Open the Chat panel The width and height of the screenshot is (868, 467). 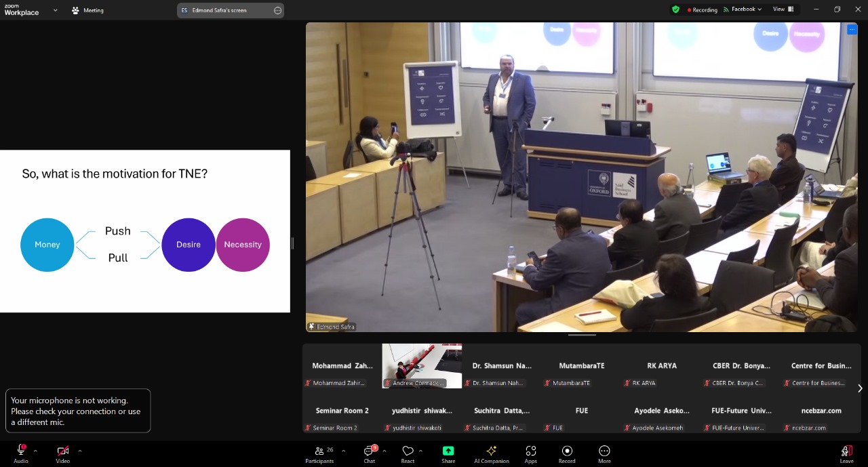[x=370, y=451]
